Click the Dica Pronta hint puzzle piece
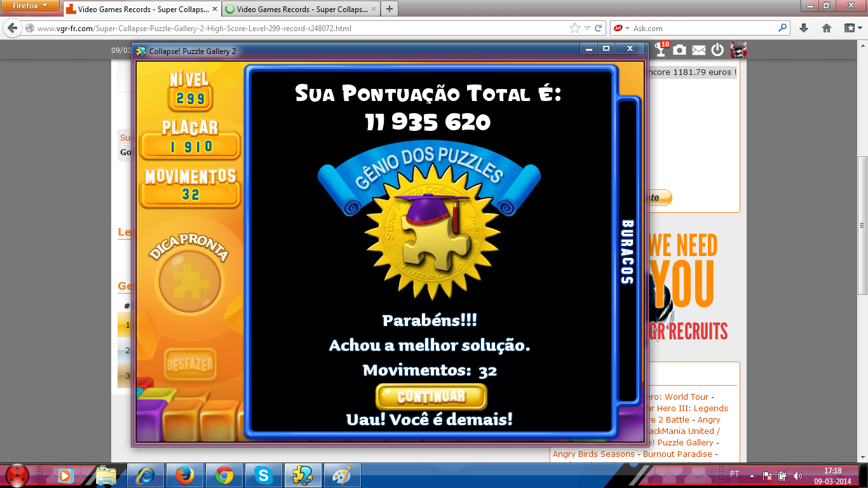Screen dimensions: 868x488 [x=189, y=281]
